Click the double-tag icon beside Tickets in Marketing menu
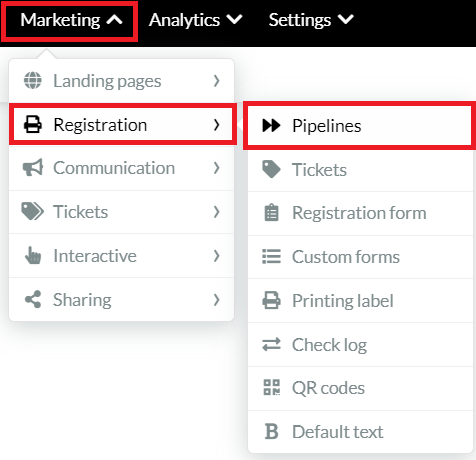Viewport: 476px width, 460px height. tap(32, 211)
